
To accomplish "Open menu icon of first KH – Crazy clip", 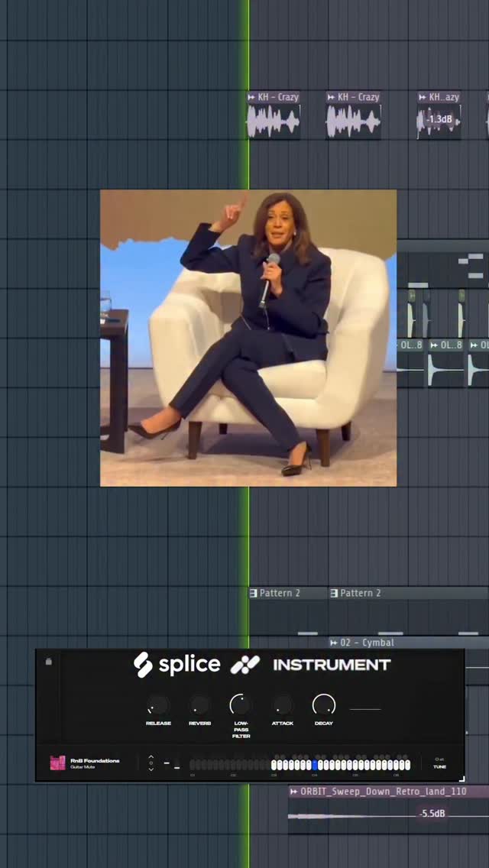I will (x=251, y=97).
